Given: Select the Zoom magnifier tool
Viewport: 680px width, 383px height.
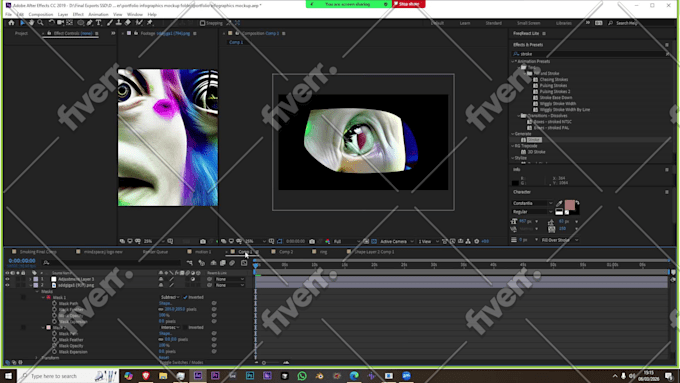Looking at the screenshot, I should coord(40,23).
